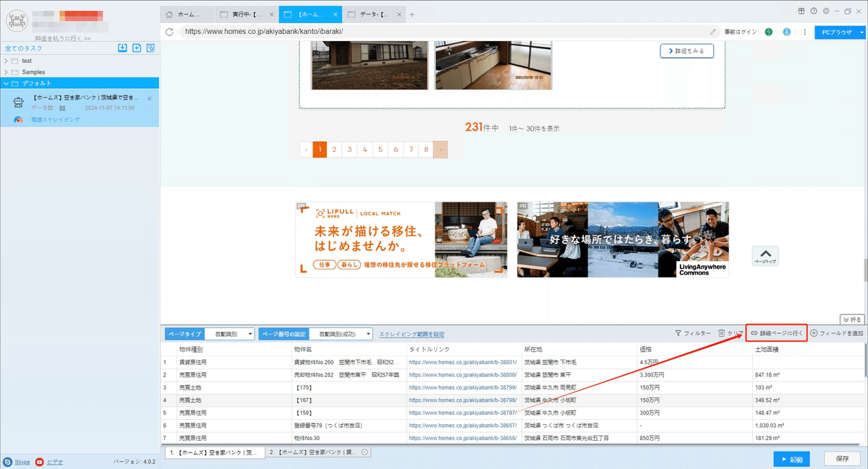868x469 pixels.
Task: Click the 詳細をみる button on webpage
Action: [686, 51]
